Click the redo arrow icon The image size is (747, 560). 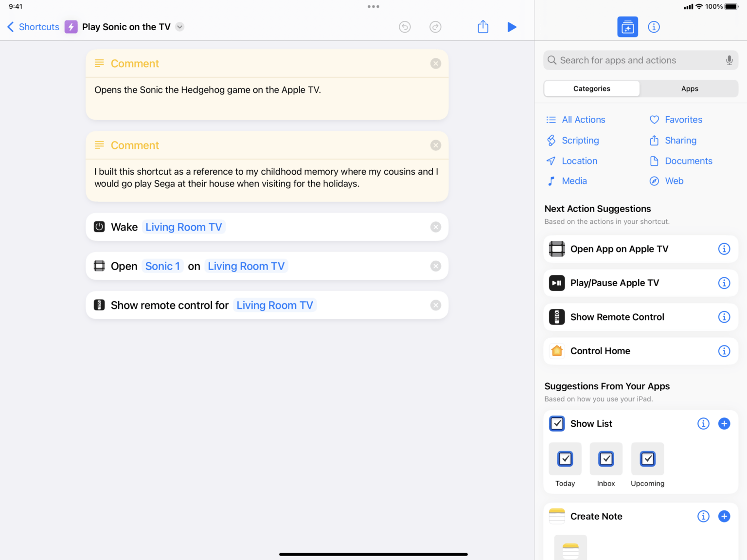(435, 27)
